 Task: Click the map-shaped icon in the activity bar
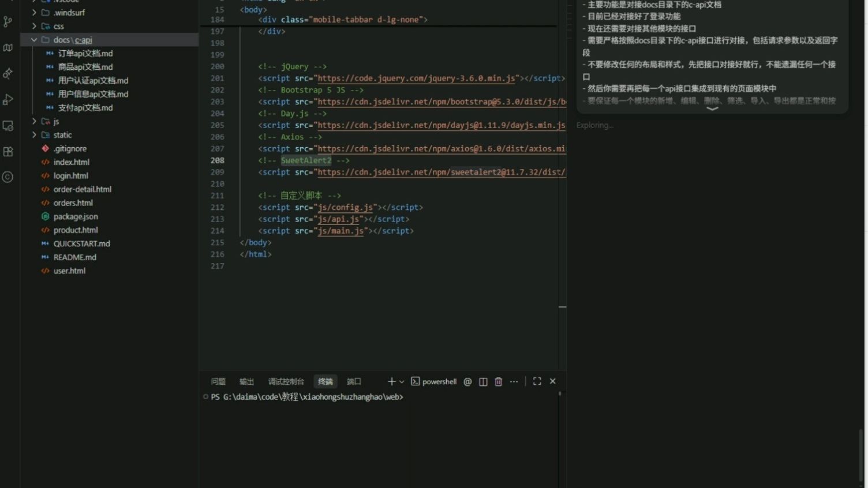pyautogui.click(x=8, y=48)
